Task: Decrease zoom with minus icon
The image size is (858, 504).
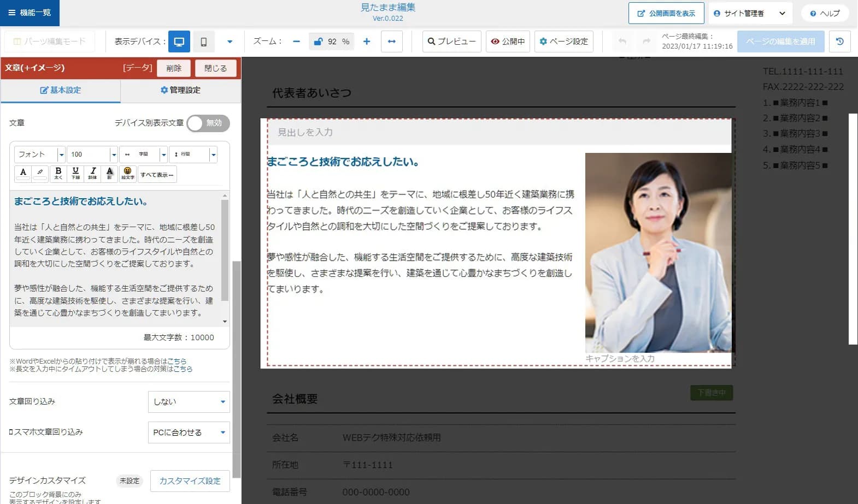Action: (296, 41)
